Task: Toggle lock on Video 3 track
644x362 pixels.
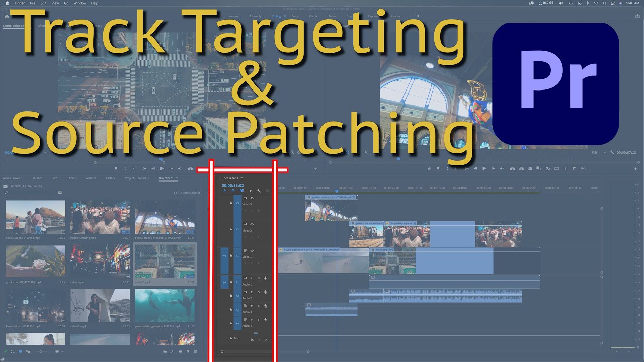Action: [231, 203]
